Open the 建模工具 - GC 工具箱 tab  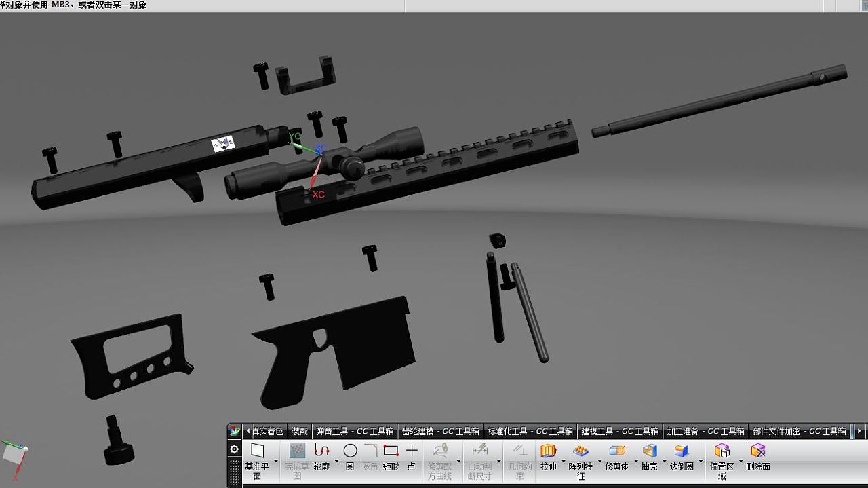621,430
